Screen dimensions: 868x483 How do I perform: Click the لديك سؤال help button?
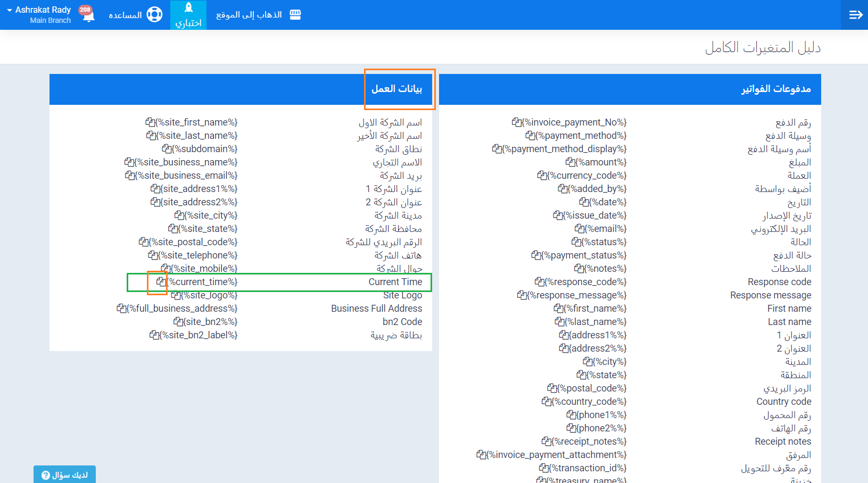point(64,474)
